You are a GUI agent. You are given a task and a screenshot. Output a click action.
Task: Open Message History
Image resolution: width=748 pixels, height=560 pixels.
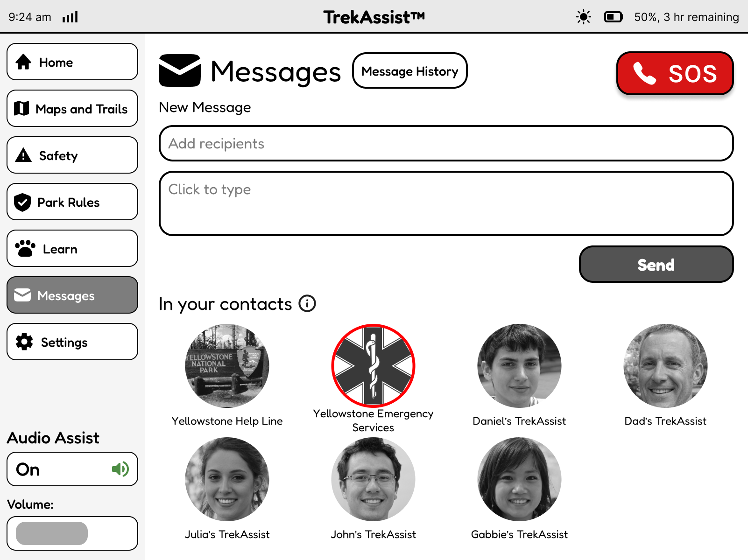(409, 71)
